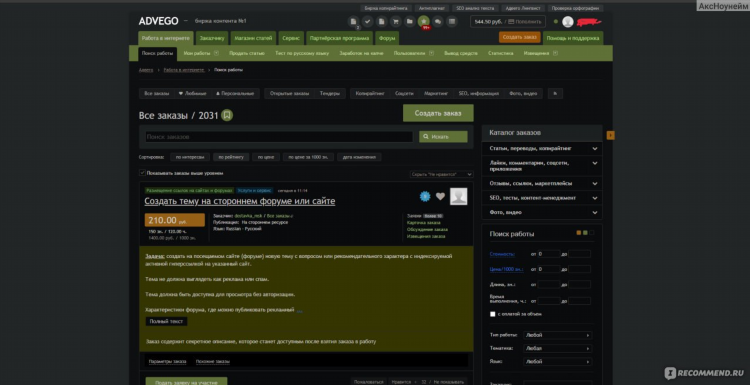This screenshot has width=750, height=385.
Task: Click the 'Искать' search button
Action: click(443, 137)
